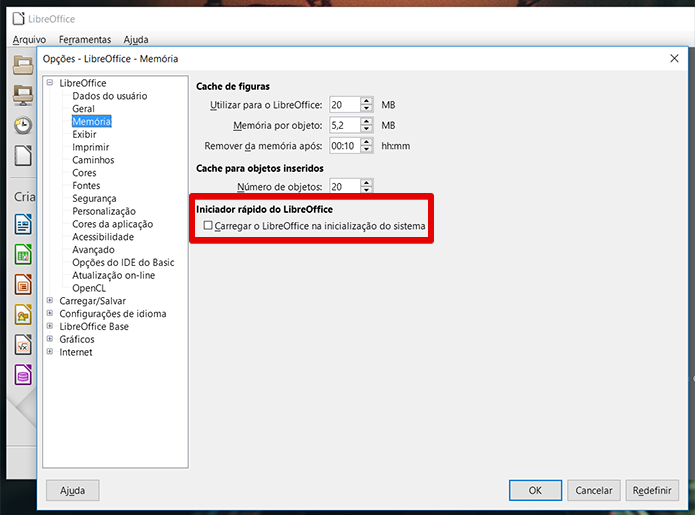The image size is (695, 515).
Task: Decrease Utilizar para o LibreOffice value
Action: tap(367, 109)
